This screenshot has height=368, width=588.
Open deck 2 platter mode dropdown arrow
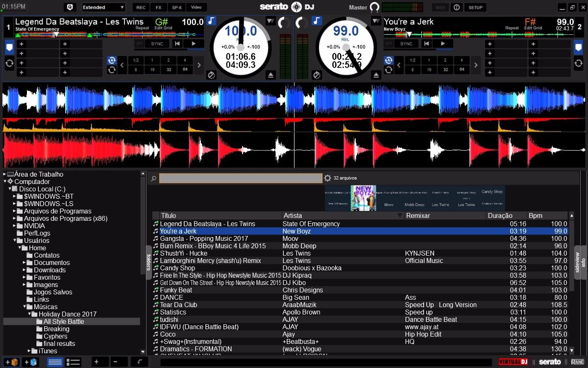(375, 21)
